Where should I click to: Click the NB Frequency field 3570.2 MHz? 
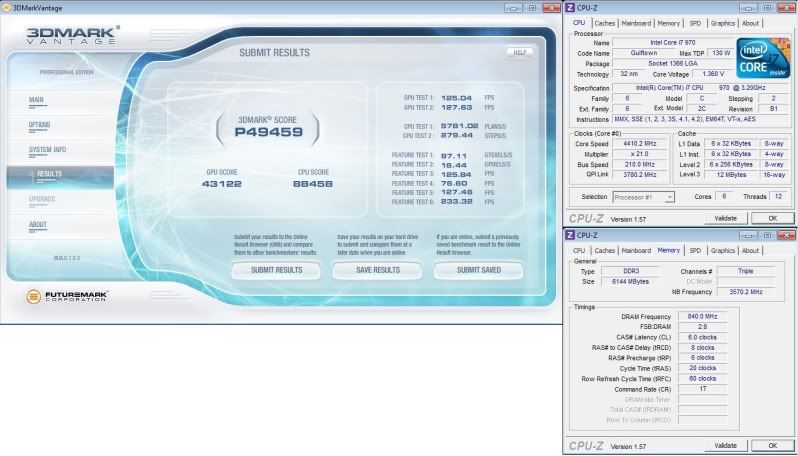pos(746,292)
